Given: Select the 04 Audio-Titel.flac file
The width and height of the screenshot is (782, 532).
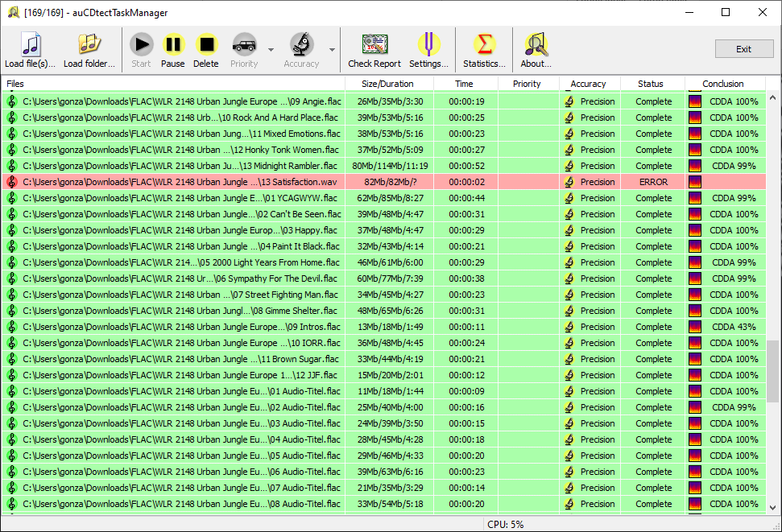Looking at the screenshot, I should coord(383,439).
